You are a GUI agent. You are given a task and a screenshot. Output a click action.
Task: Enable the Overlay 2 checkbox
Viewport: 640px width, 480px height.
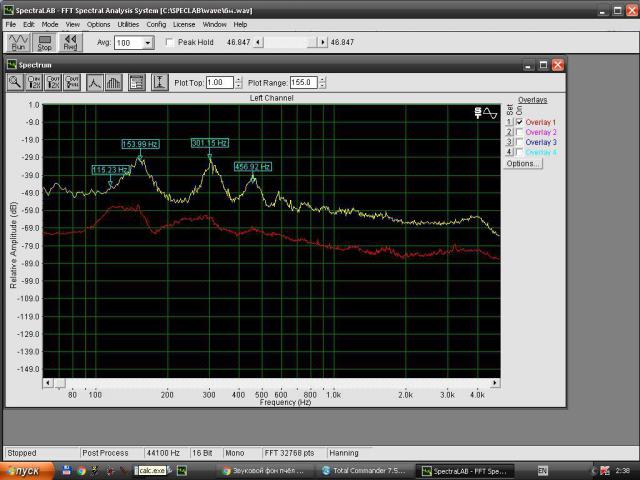click(x=519, y=132)
